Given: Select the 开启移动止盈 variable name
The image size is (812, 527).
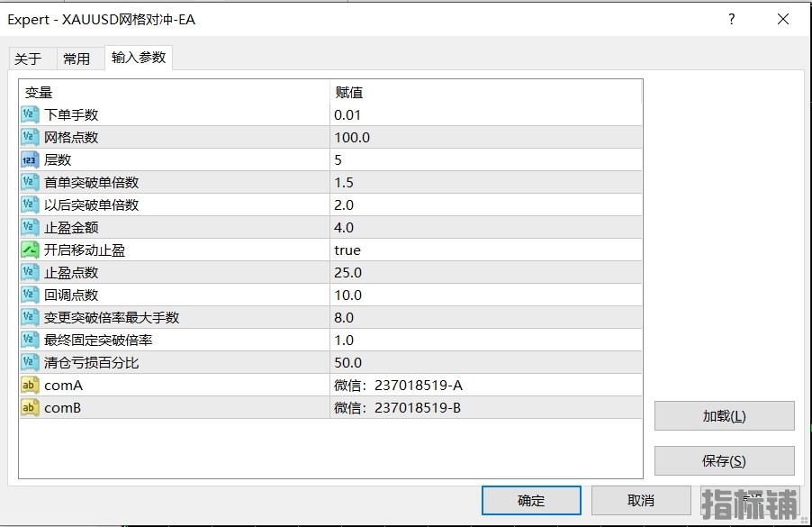Looking at the screenshot, I should (85, 250).
